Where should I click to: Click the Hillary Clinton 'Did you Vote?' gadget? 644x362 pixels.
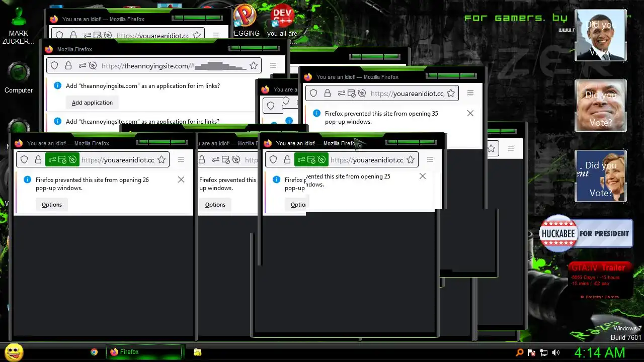coord(601,176)
